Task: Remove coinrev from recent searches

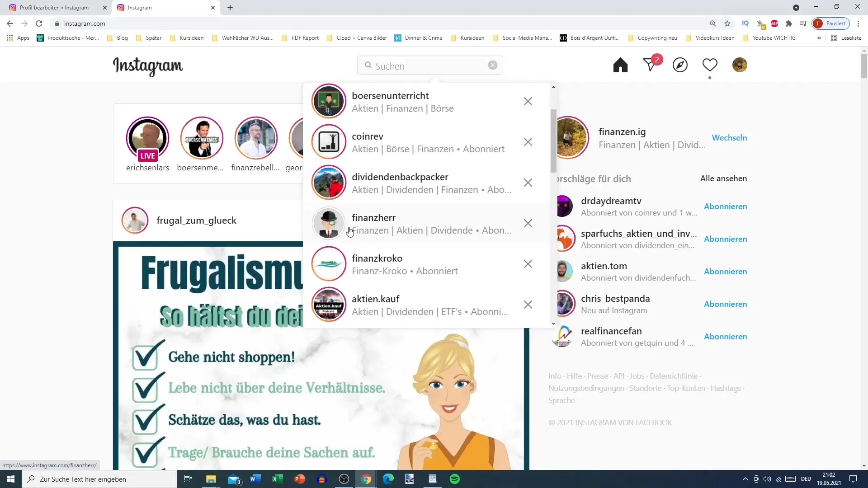Action: tap(528, 142)
